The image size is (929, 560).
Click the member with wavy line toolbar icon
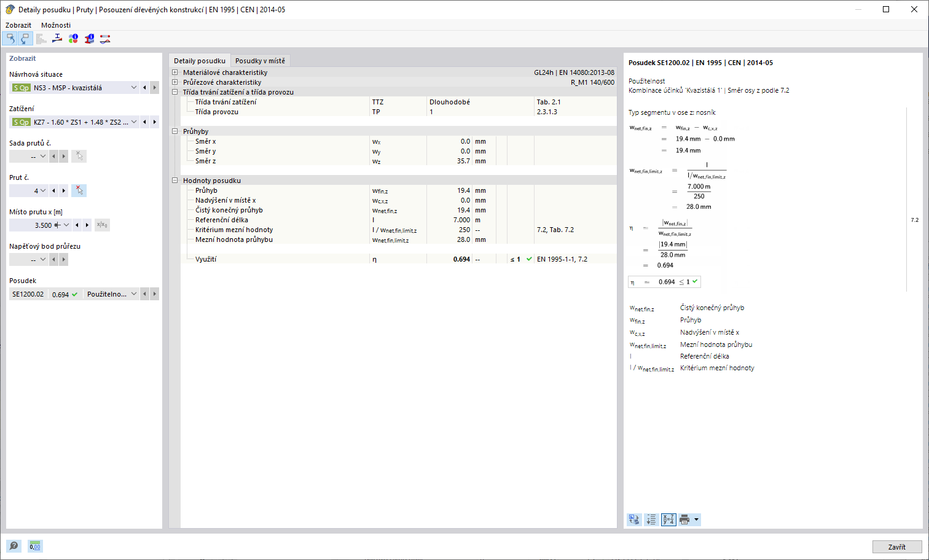point(105,39)
